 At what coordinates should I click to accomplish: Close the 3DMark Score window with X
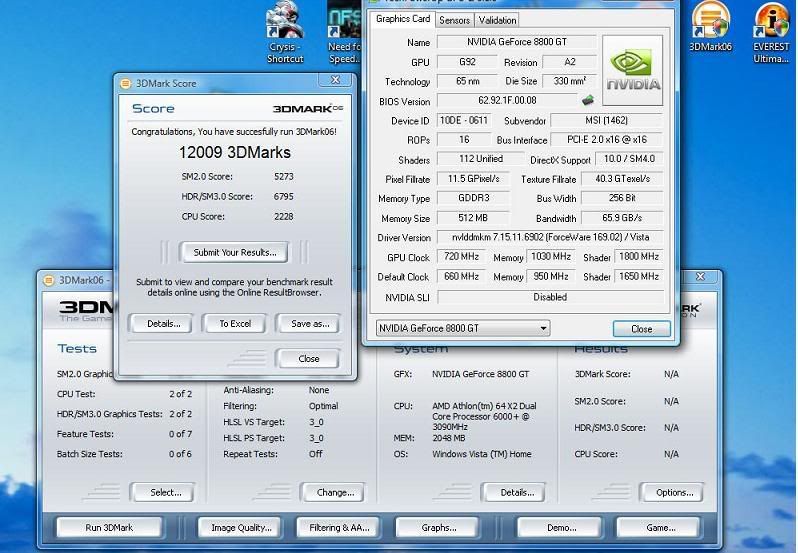coord(335,80)
